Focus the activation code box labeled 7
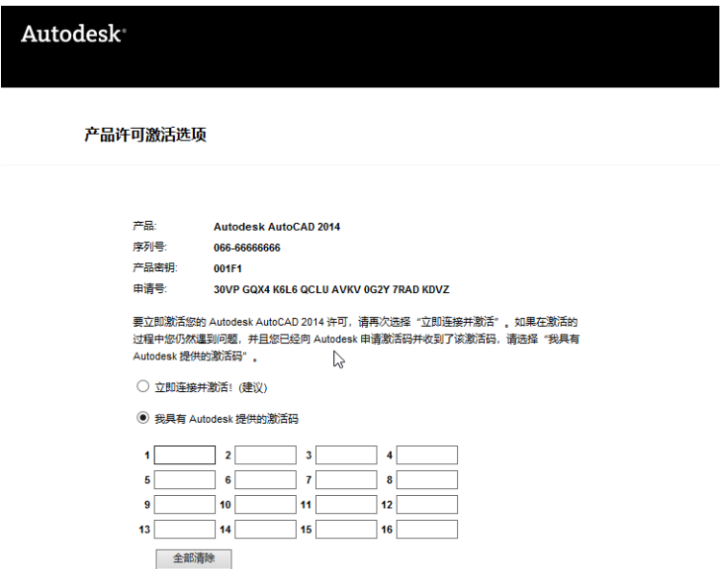 coord(346,480)
